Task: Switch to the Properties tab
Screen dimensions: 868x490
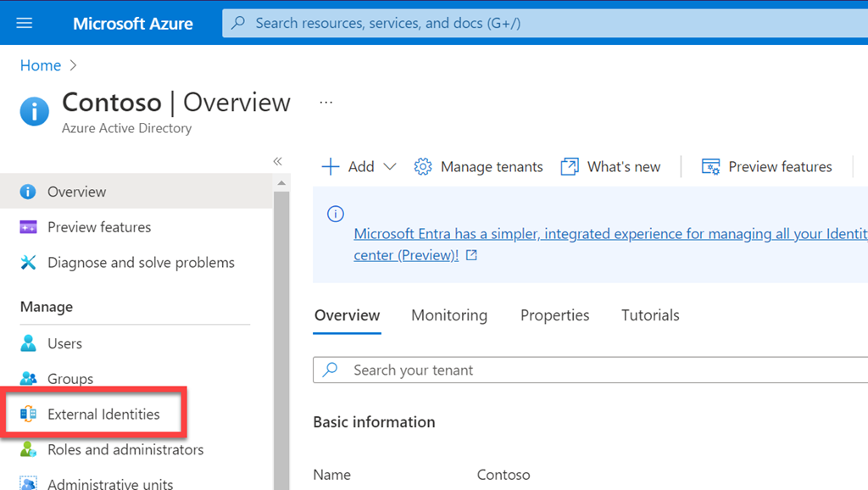Action: tap(554, 315)
